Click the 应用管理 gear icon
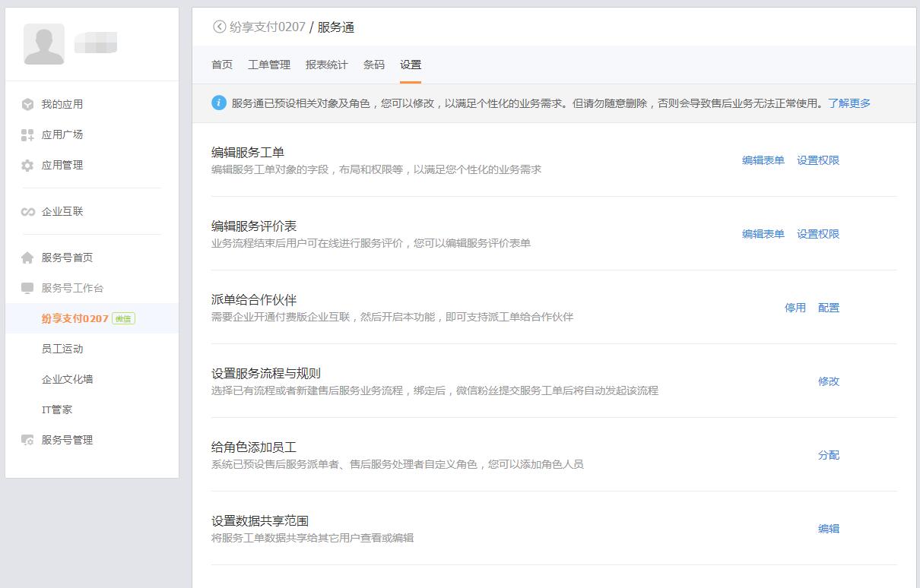Image resolution: width=920 pixels, height=588 pixels. point(27,166)
